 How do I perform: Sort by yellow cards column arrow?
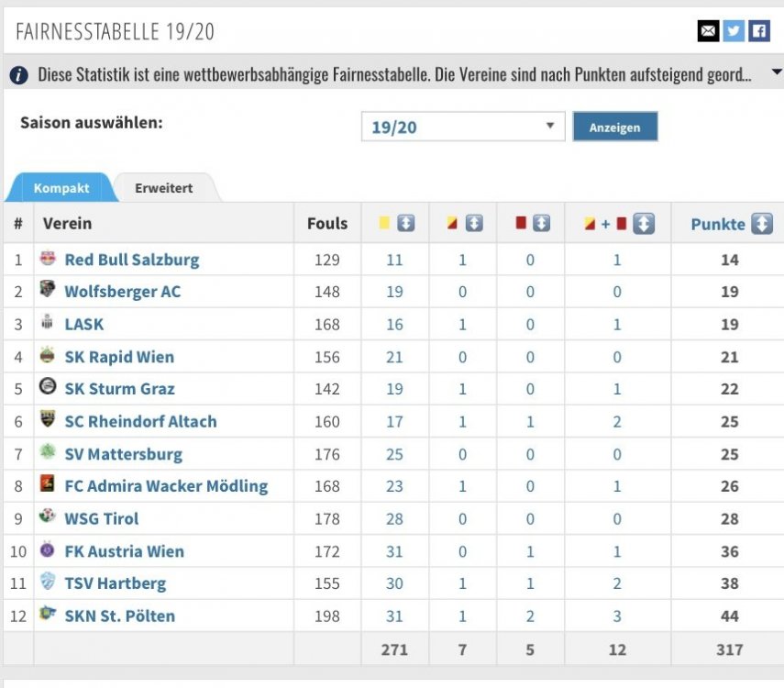click(x=405, y=223)
